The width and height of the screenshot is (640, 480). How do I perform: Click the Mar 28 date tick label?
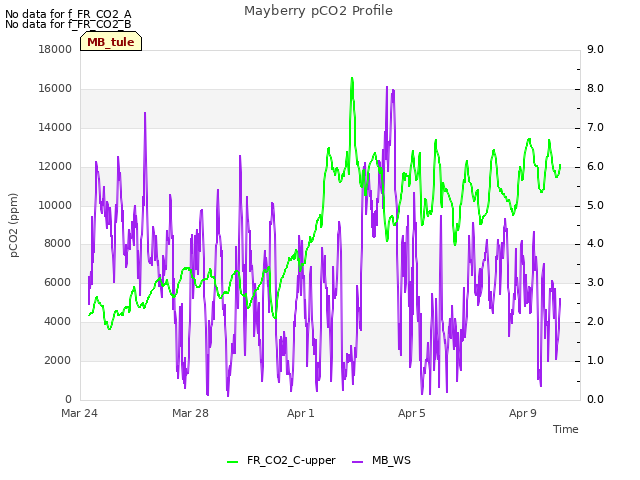[x=190, y=413]
